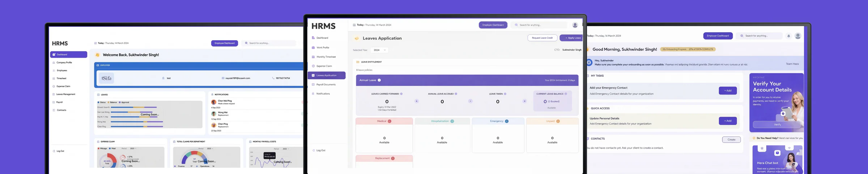Click info icon next to Annual Leave
Viewport: 868px width, 174px height.
click(379, 80)
